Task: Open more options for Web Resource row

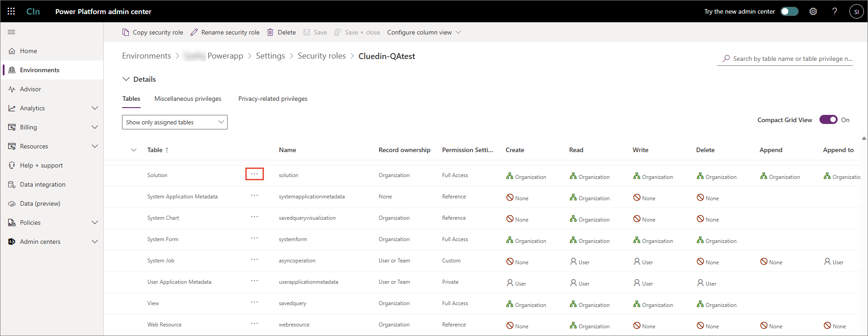Action: tap(254, 323)
